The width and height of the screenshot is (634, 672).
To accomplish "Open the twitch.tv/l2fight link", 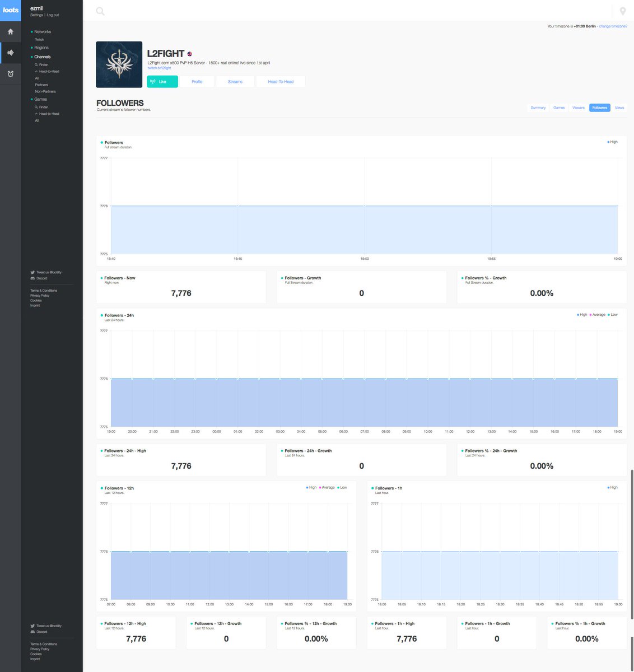I will pyautogui.click(x=159, y=68).
